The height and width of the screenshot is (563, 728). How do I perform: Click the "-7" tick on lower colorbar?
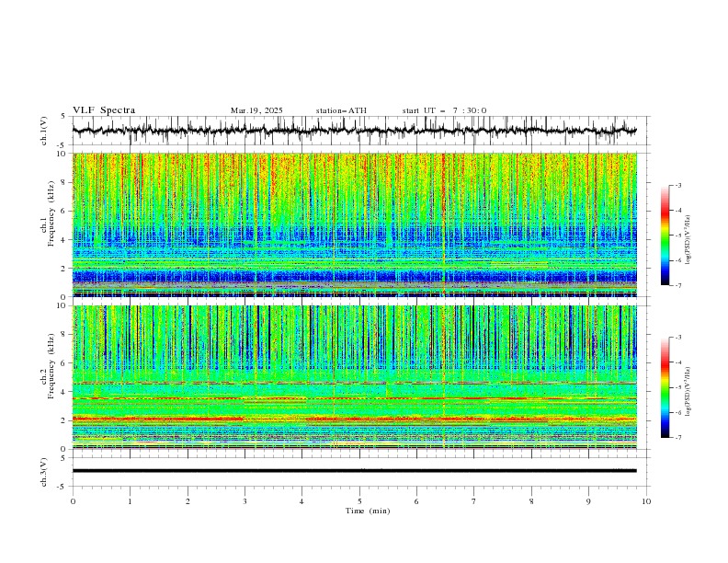(x=677, y=438)
